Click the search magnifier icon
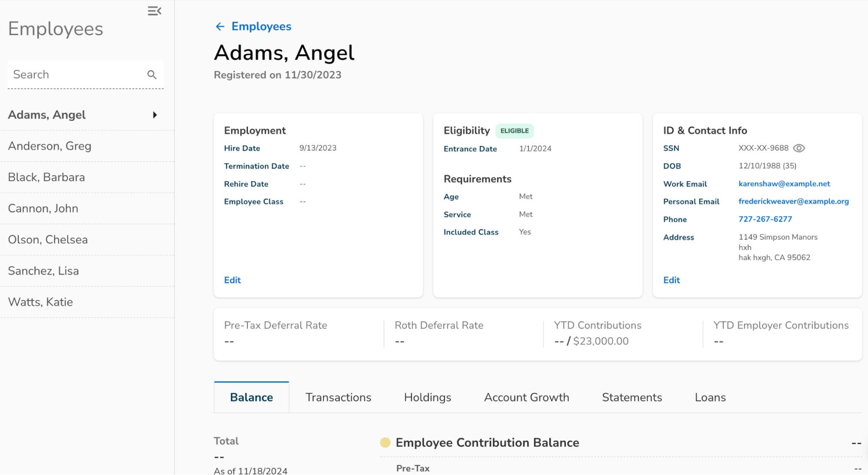The width and height of the screenshot is (868, 475). point(152,75)
